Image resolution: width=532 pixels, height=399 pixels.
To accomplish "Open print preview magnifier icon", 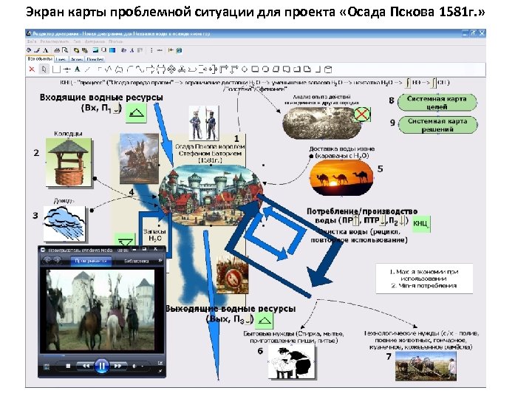I will pyautogui.click(x=64, y=50).
